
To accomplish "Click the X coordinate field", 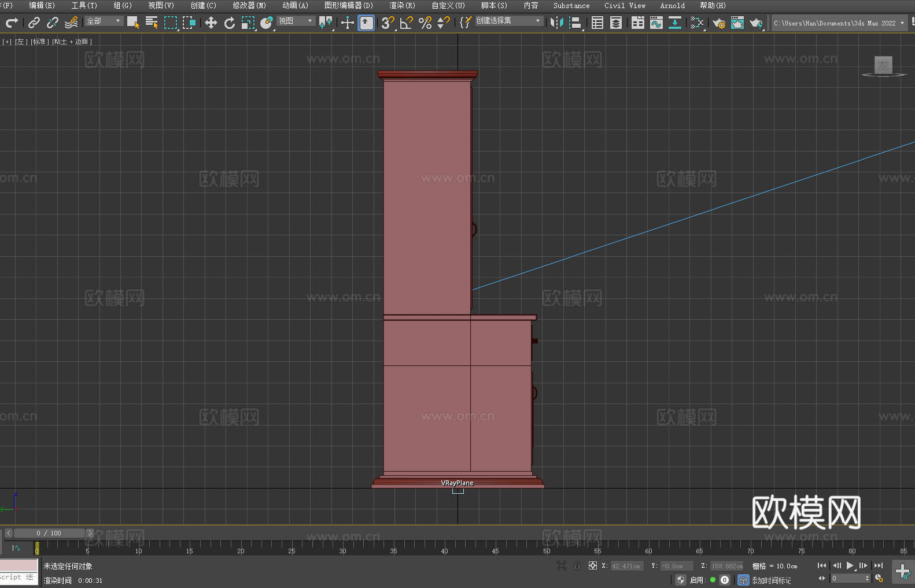I will [x=626, y=566].
